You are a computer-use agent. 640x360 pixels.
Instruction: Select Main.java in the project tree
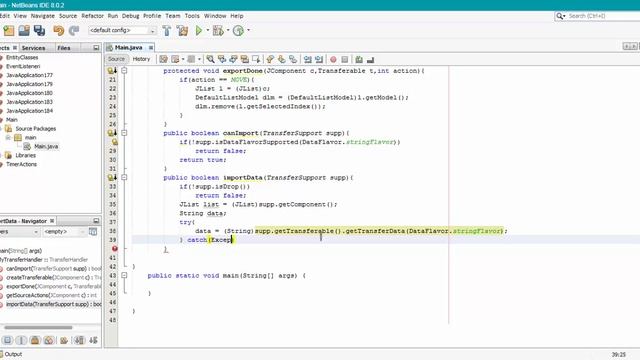46,147
